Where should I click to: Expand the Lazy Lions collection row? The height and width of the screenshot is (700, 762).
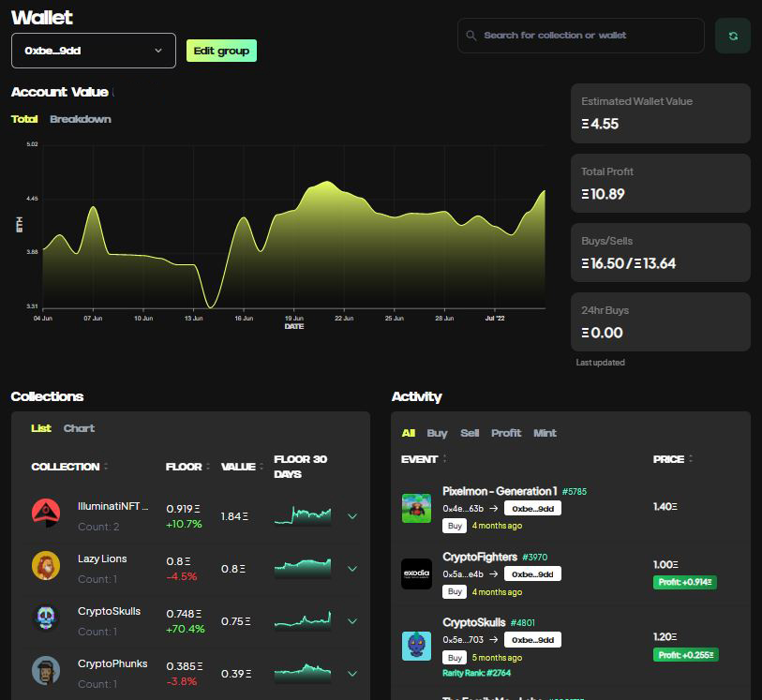pos(352,568)
